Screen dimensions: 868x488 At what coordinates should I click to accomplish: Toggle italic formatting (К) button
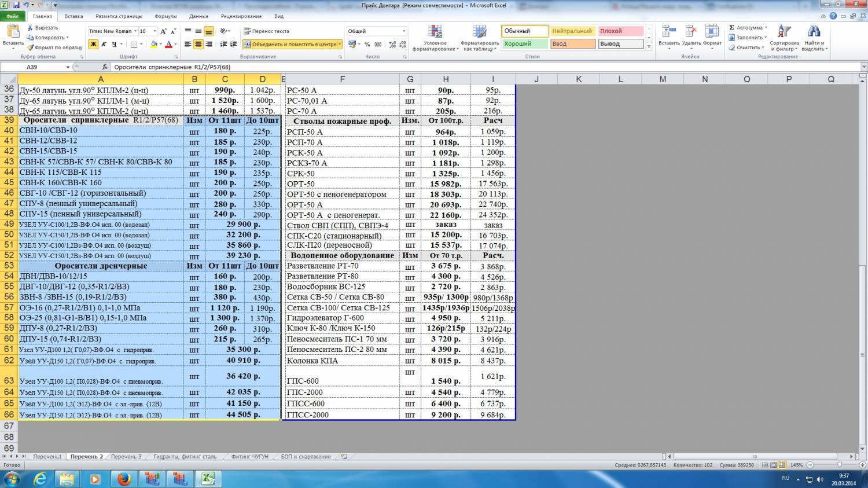(104, 45)
